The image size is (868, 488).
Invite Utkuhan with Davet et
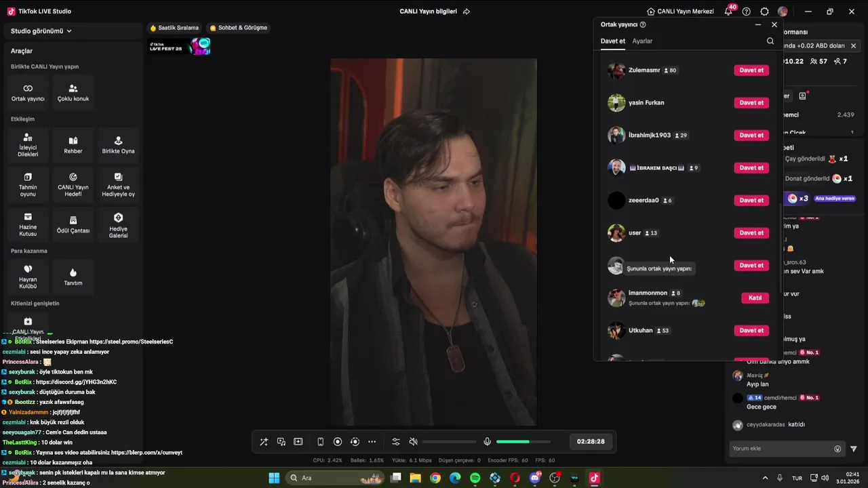pyautogui.click(x=751, y=331)
